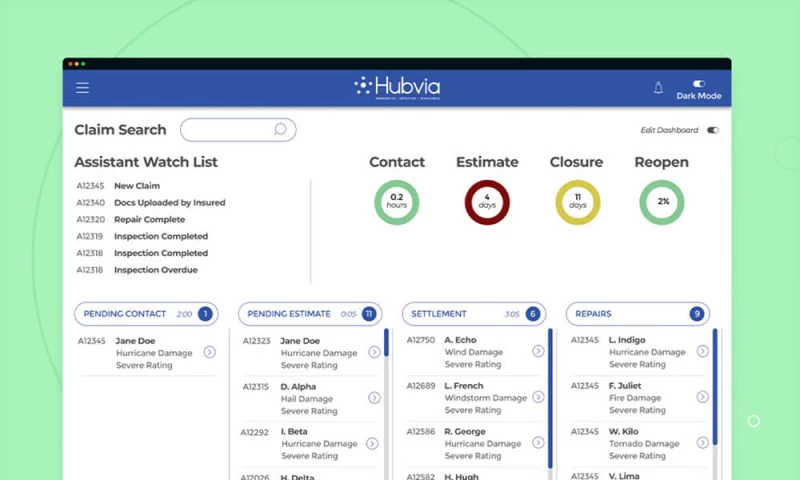Open arrow for F. Juliet Fire Damage
The height and width of the screenshot is (480, 800).
coord(703,397)
